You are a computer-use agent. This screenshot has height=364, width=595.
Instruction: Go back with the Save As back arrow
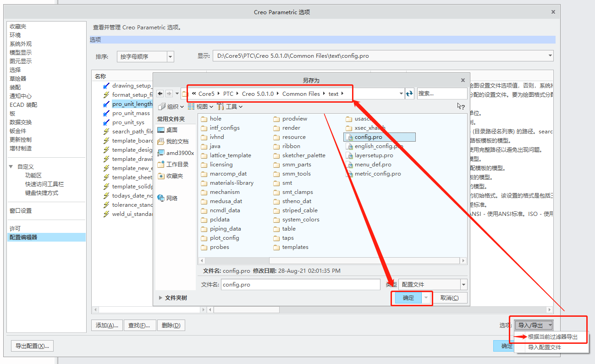[x=160, y=94]
